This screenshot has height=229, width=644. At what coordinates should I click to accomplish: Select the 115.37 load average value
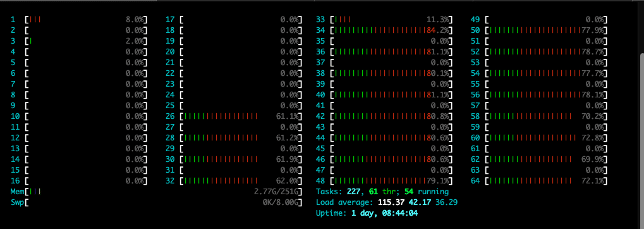[391, 202]
